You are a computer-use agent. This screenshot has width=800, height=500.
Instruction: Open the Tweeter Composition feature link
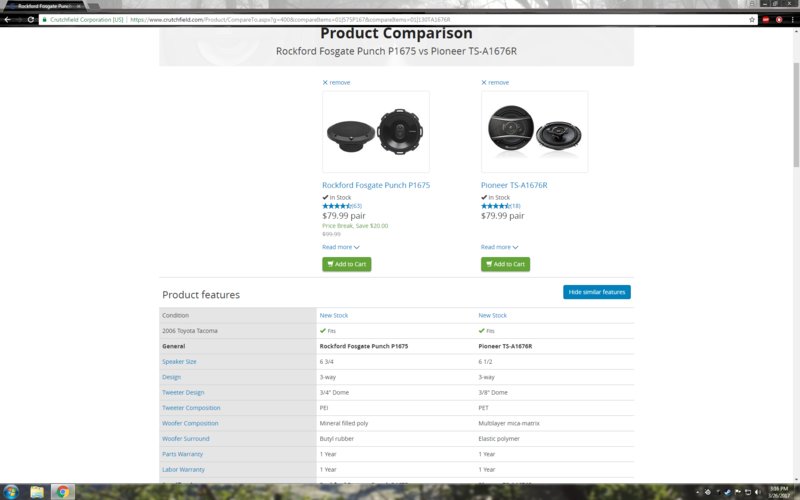point(191,408)
